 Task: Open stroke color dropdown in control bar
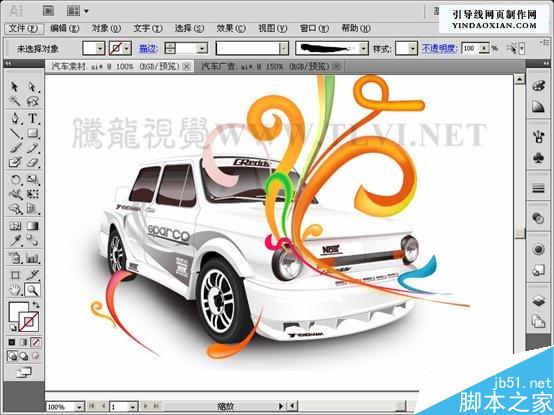(127, 48)
